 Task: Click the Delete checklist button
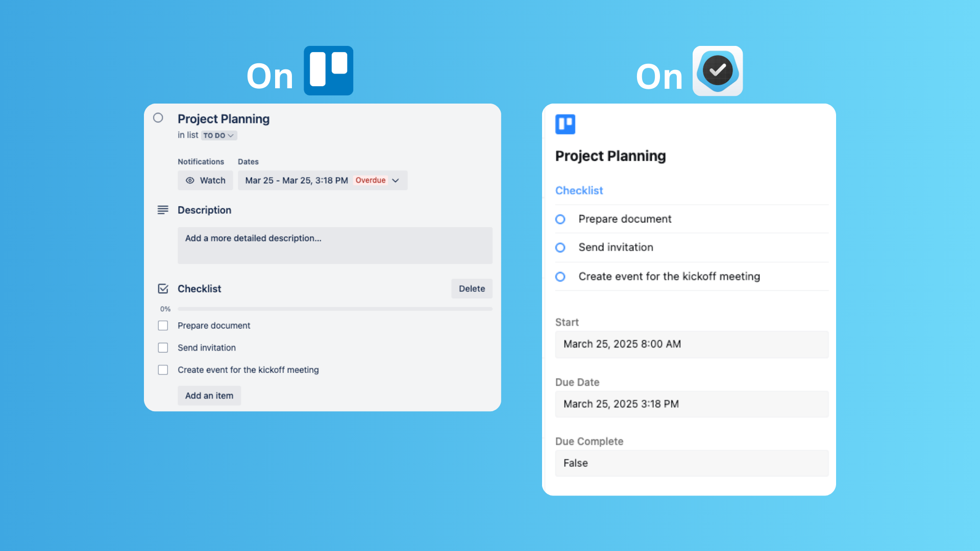[472, 289]
